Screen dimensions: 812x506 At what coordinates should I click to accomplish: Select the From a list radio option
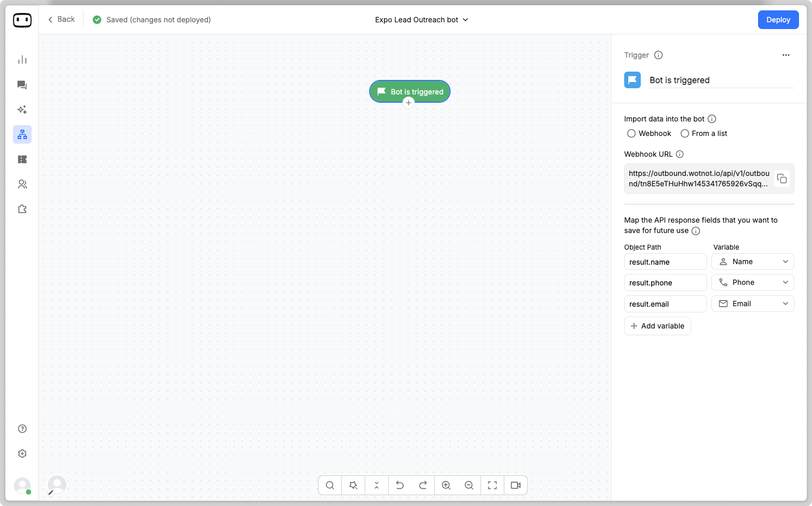coord(685,133)
